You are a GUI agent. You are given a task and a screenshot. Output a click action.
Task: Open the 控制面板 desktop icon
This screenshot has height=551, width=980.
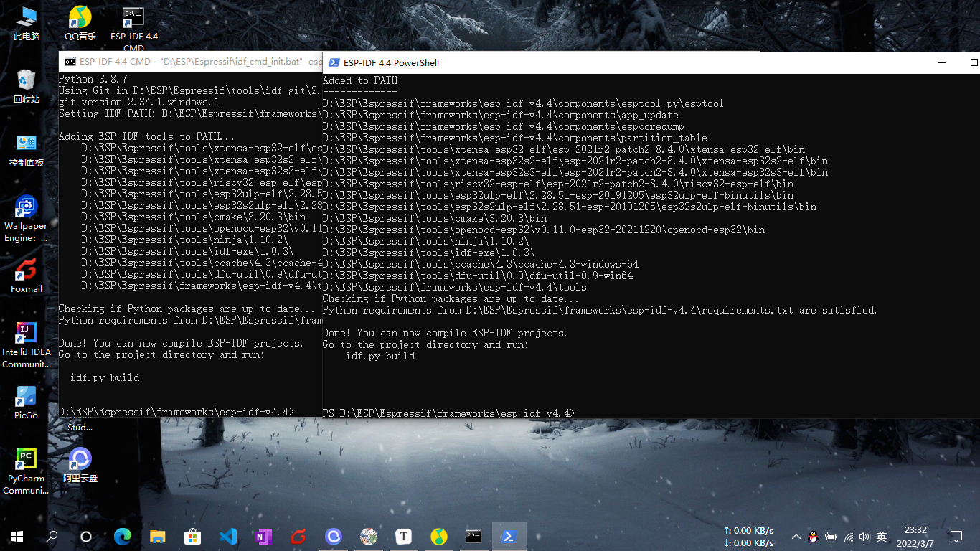(27, 149)
